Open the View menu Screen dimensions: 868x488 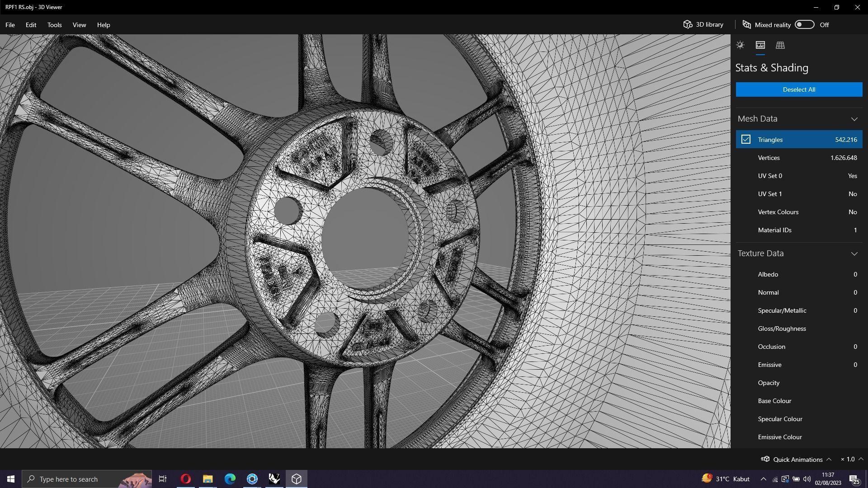click(x=79, y=25)
